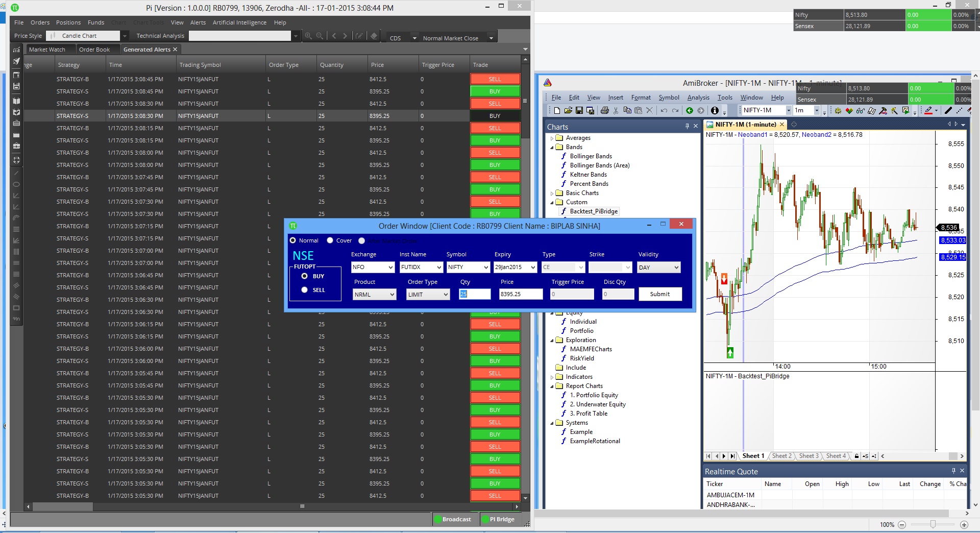Click the Cut scissors icon in AmiBroker
The height and width of the screenshot is (533, 980).
616,110
